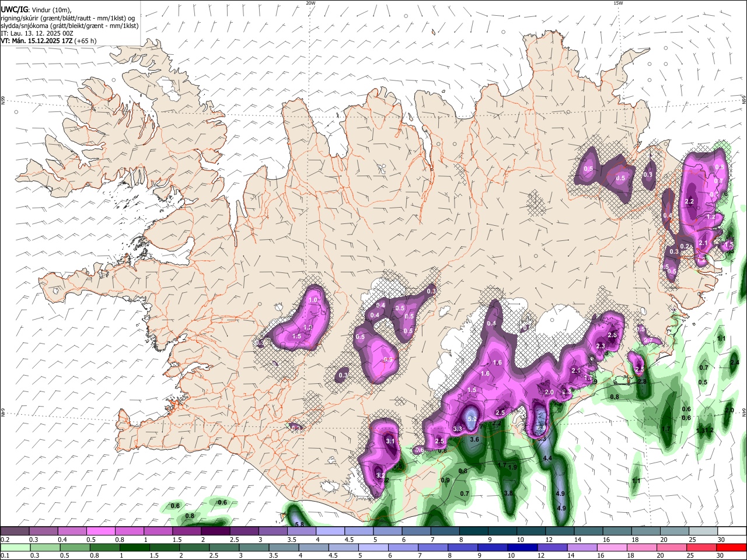747x560 pixels.
Task: Click the dark teal swatch labeled 8 in upper legend
Action: point(474,531)
